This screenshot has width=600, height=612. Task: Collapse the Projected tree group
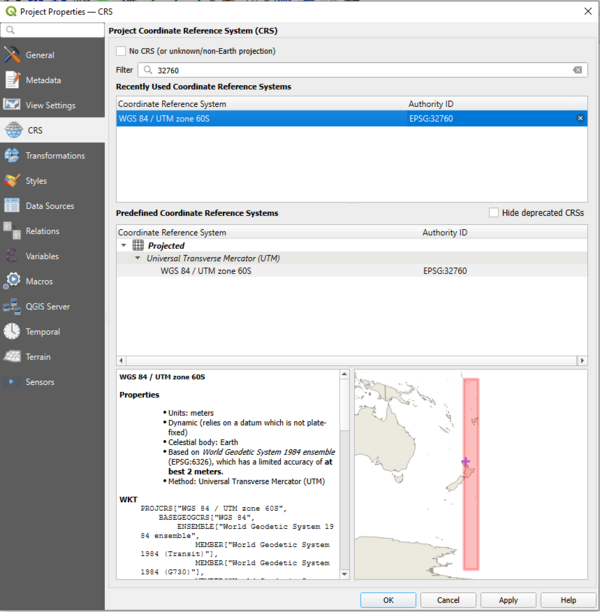[x=124, y=245]
